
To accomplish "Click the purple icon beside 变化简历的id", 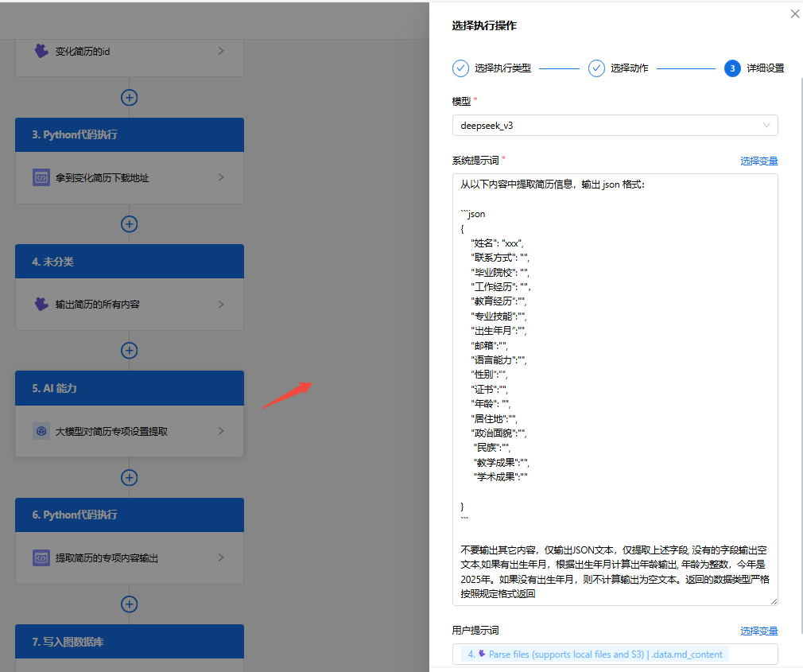I will (41, 51).
